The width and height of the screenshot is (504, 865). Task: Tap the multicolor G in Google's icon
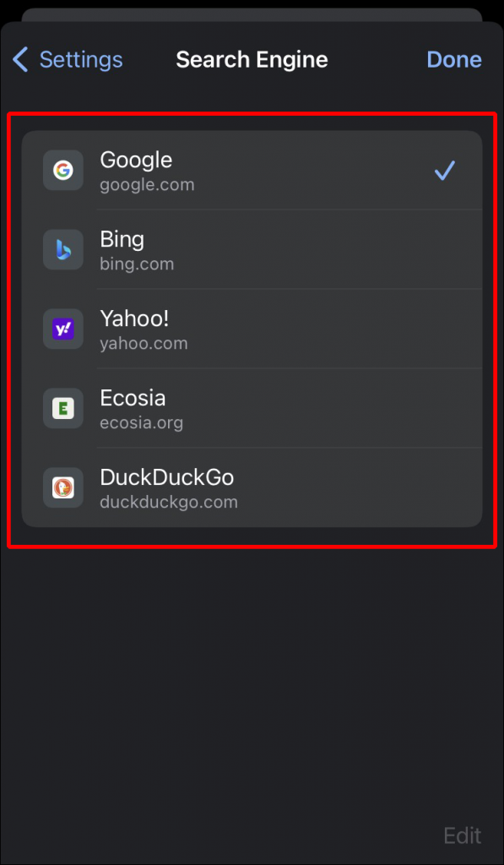coord(63,170)
